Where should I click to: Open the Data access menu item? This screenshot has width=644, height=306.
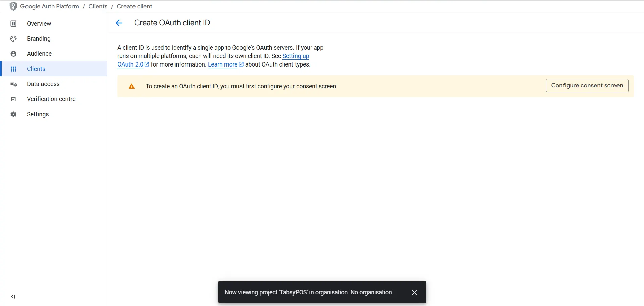[x=54, y=84]
